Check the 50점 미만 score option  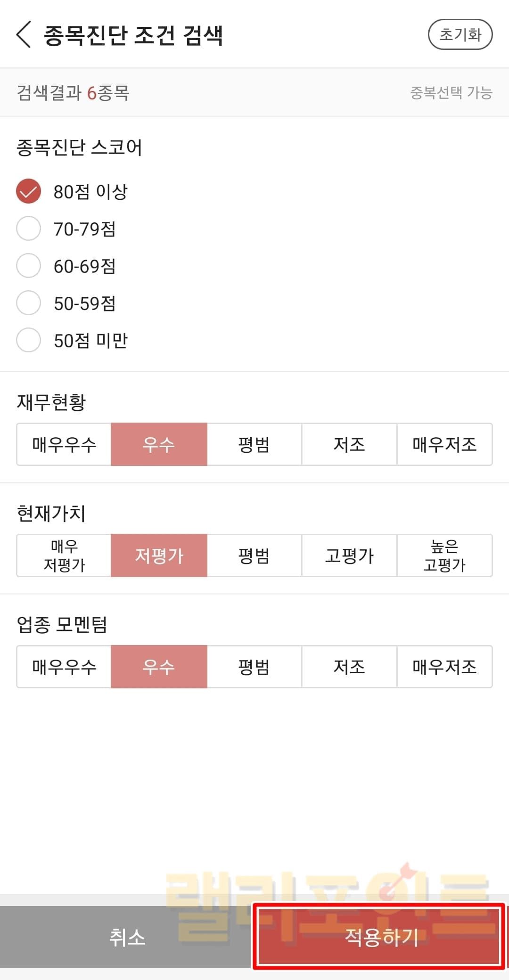coord(29,340)
